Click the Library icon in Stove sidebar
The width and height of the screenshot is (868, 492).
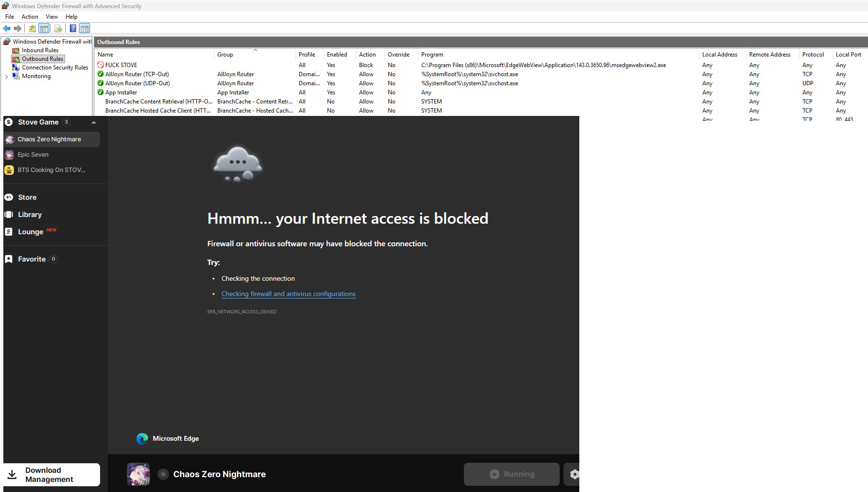[9, 215]
